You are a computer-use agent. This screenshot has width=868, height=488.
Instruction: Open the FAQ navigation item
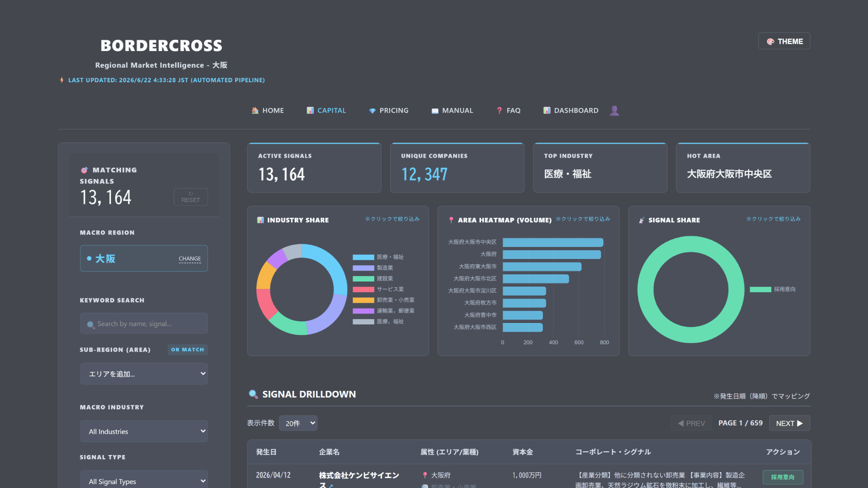pyautogui.click(x=508, y=110)
